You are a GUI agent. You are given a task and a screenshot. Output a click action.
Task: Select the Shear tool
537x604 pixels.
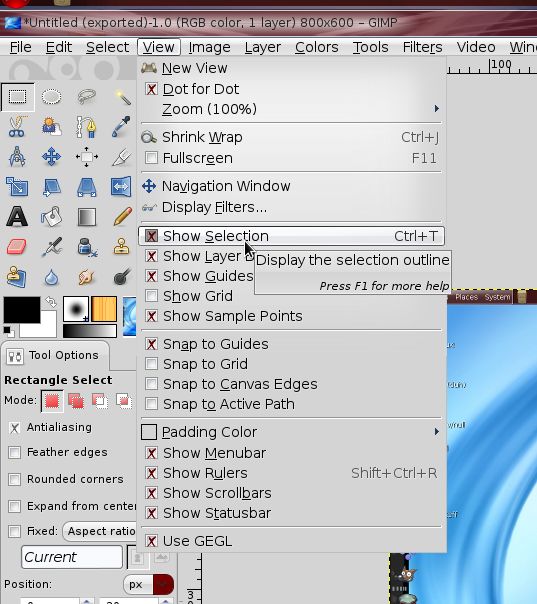(x=51, y=187)
